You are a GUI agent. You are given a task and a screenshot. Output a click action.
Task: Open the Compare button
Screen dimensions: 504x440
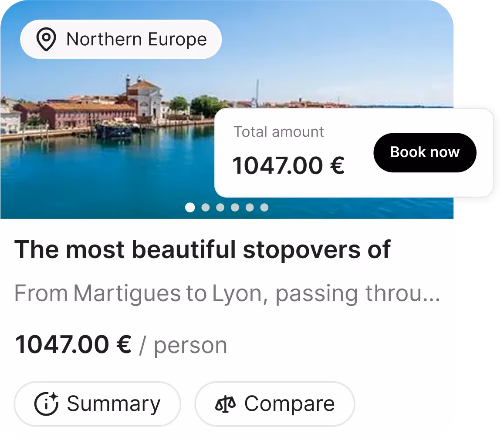point(275,404)
